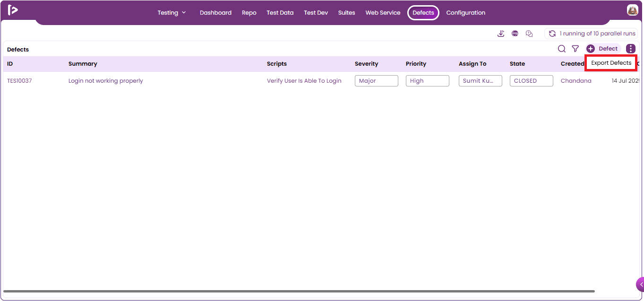Screen dimensions: 644x301
Task: Open the Test Data tab
Action: (280, 13)
